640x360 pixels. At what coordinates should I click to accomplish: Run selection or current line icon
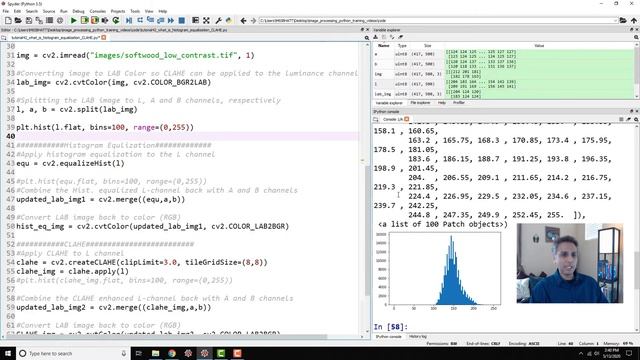105,20
